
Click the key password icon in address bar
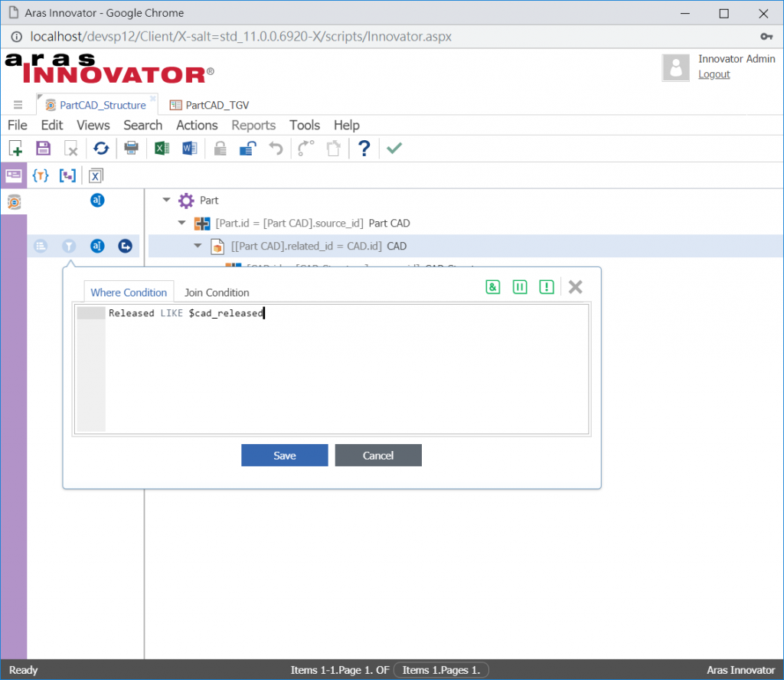(x=766, y=37)
